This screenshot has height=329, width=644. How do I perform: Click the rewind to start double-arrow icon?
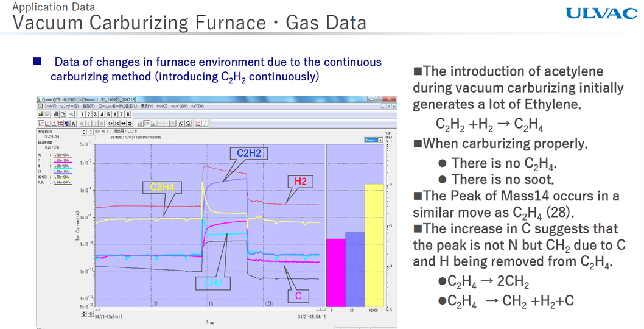point(83,123)
